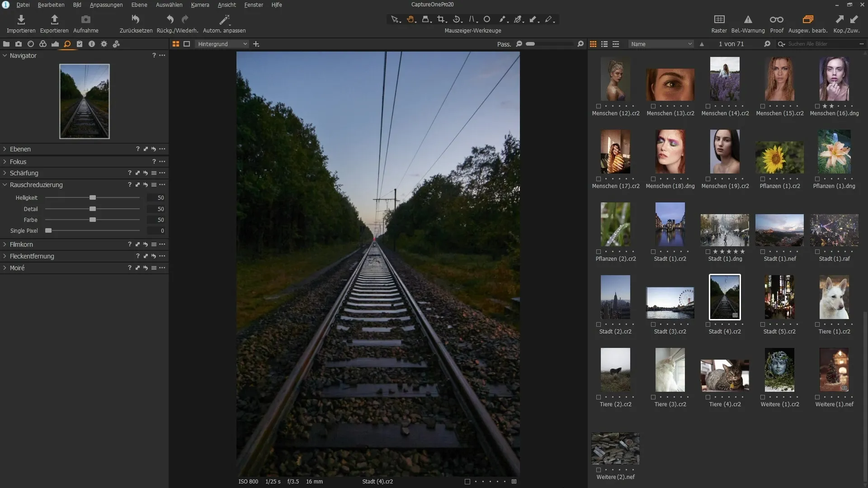Open the Bearbeiten menu

[x=51, y=5]
